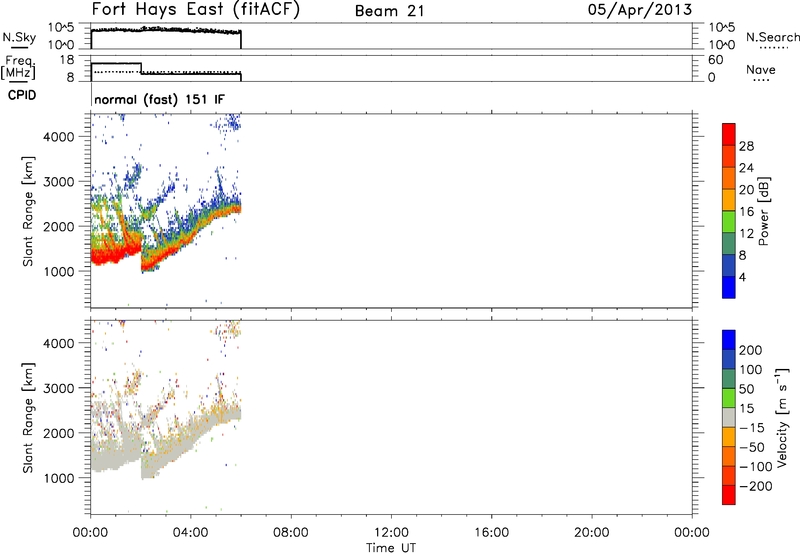Click the blue top of the velocity colorbar

(x=729, y=340)
